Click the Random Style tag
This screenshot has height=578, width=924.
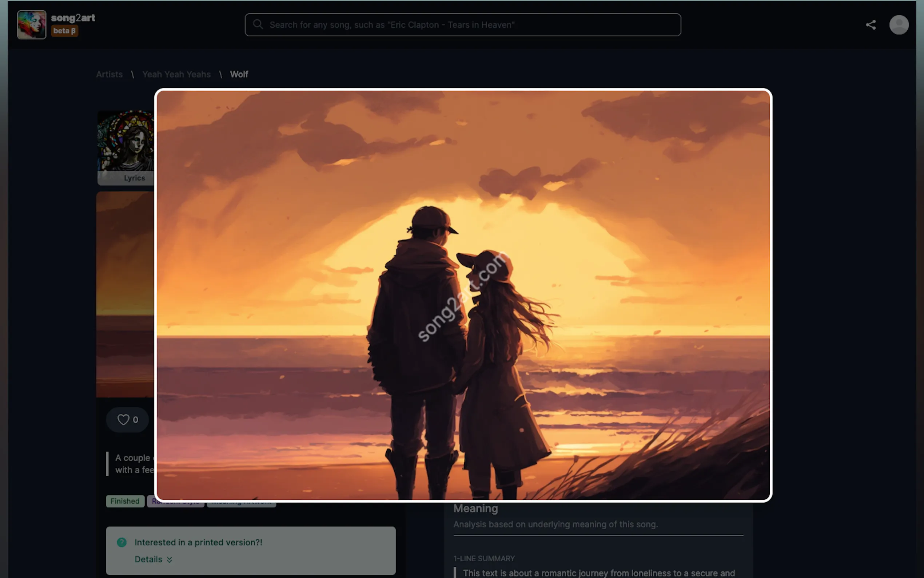[175, 504]
